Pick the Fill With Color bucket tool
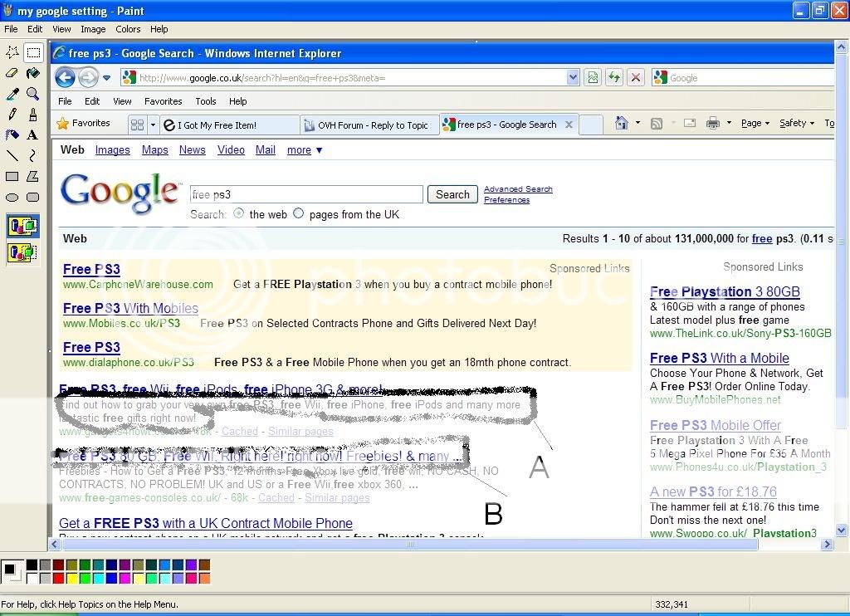This screenshot has width=850, height=616. pos(33,73)
